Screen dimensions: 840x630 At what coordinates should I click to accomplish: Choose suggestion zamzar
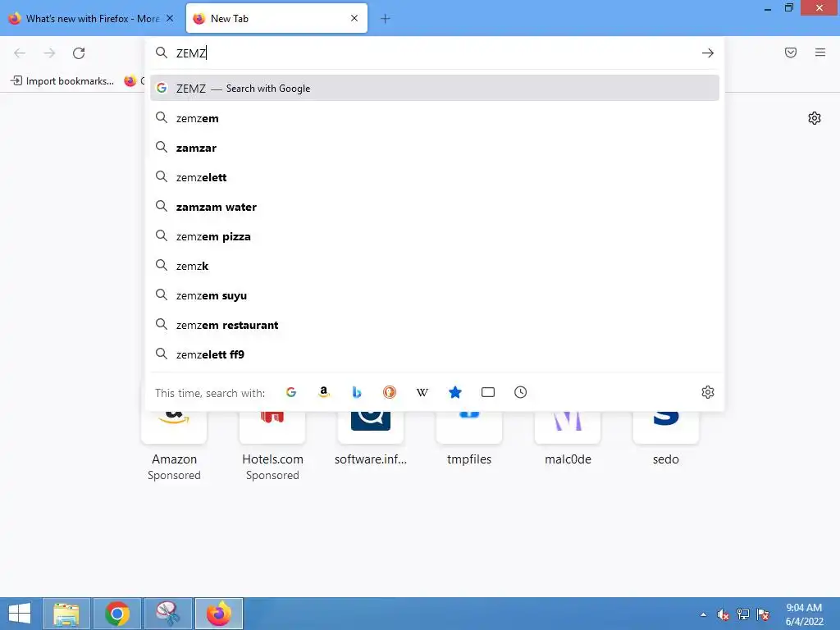coord(435,148)
